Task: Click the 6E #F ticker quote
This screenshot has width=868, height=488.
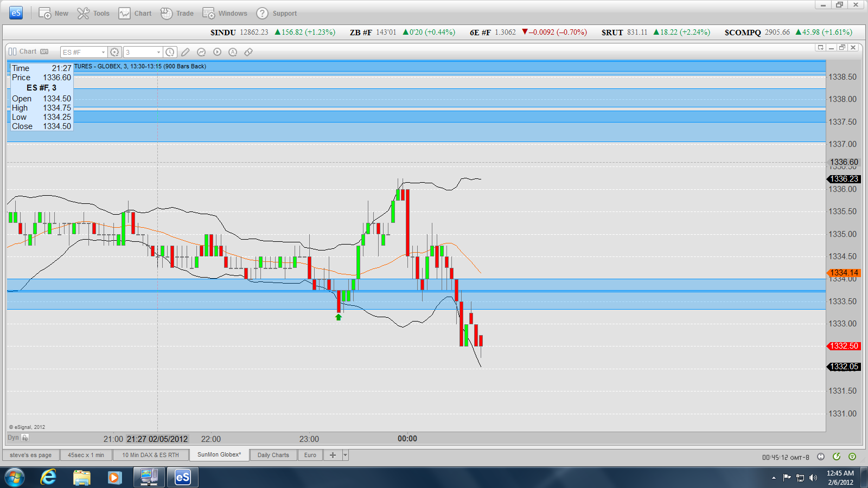Action: [x=528, y=33]
